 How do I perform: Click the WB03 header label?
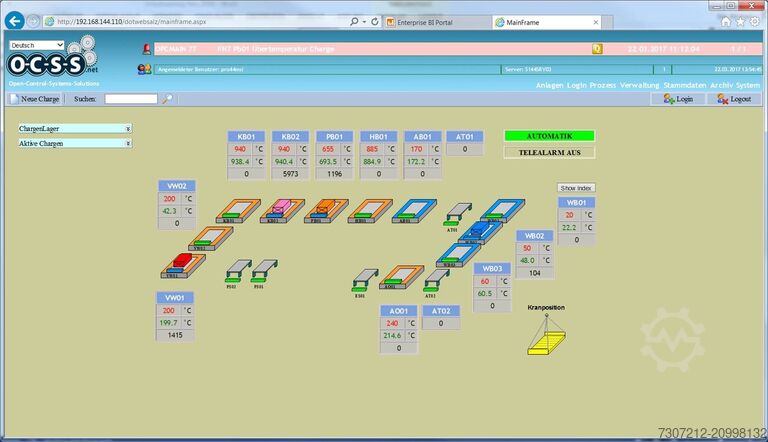coord(492,269)
